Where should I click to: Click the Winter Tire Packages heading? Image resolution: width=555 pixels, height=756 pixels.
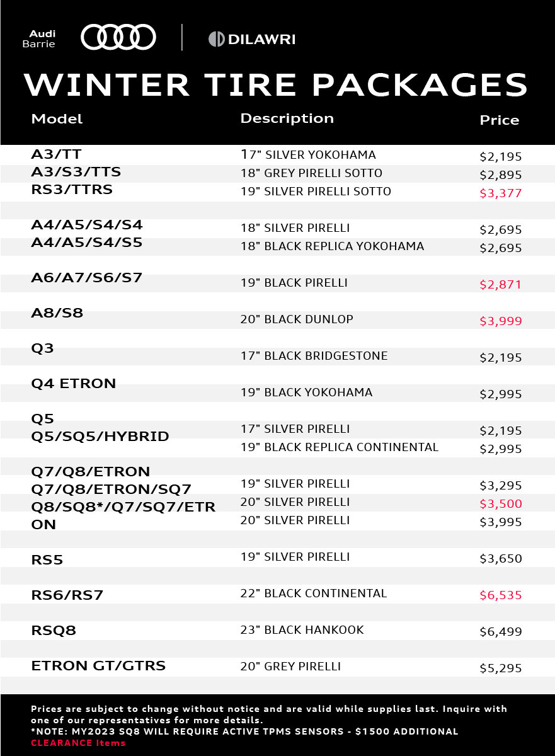click(276, 84)
